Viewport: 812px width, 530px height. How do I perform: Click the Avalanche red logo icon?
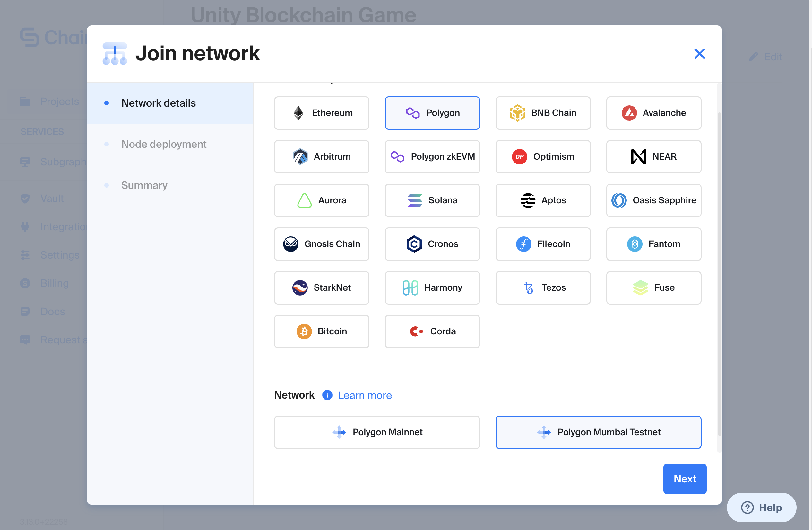[x=629, y=113]
